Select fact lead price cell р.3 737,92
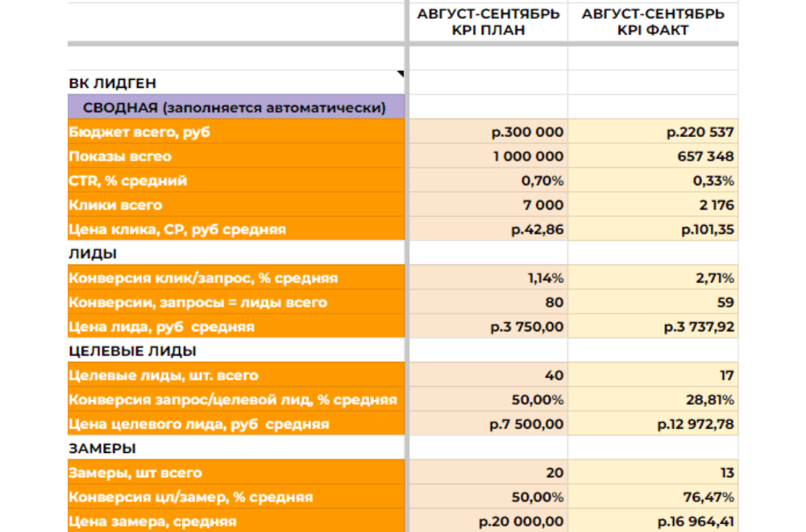The image size is (806, 532). 653,326
